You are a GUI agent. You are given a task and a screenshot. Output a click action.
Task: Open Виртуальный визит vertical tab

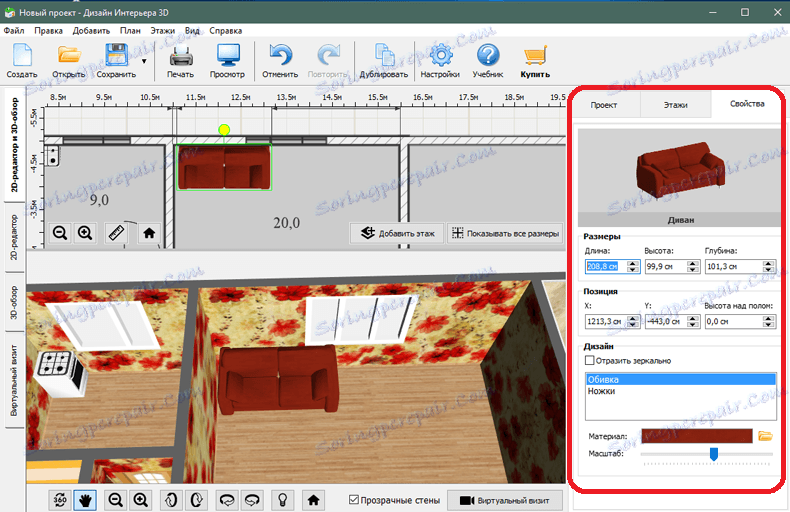click(14, 380)
